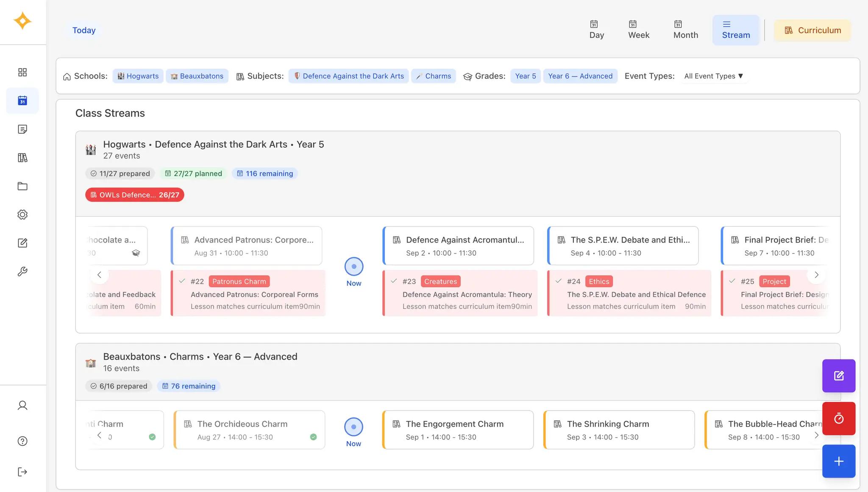This screenshot has width=868, height=492.
Task: Click the red timer floating button
Action: click(839, 419)
